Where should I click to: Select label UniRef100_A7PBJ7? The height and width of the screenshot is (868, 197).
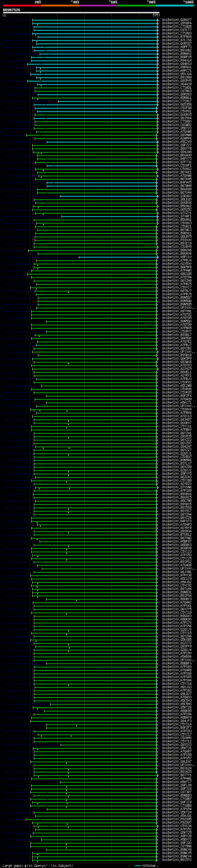click(176, 345)
